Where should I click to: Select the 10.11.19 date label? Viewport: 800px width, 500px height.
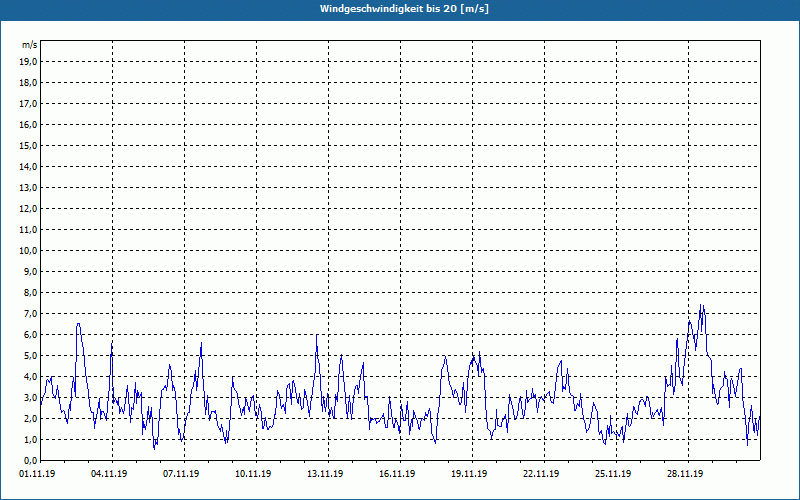tap(253, 474)
